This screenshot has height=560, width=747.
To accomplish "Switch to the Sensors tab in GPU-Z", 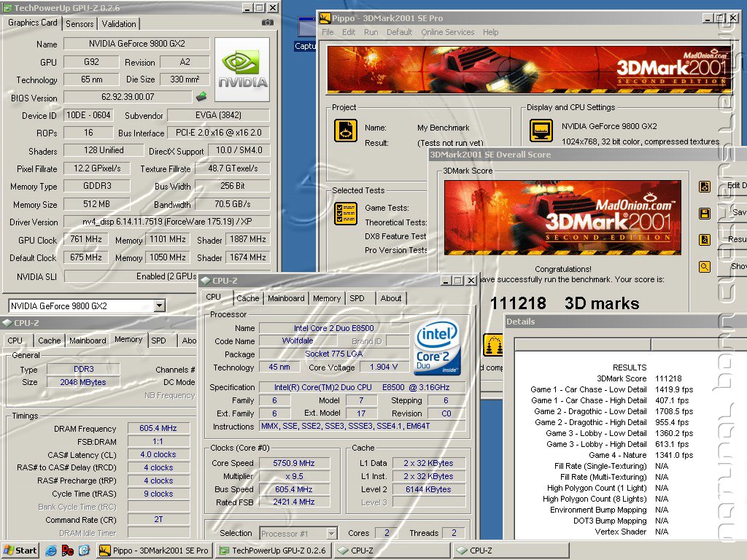I will (80, 24).
